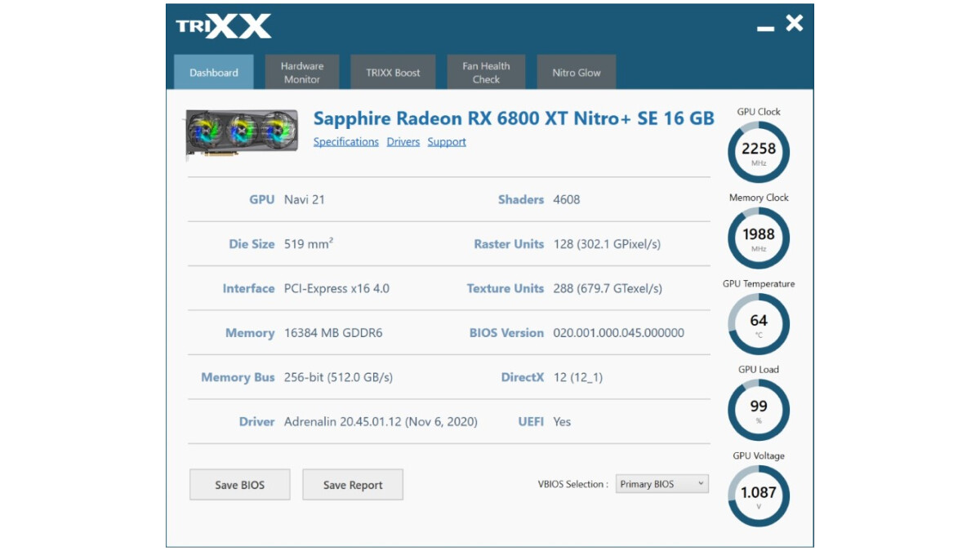Screen dimensions: 980x551
Task: Minimize the TRIXX window
Action: click(766, 25)
